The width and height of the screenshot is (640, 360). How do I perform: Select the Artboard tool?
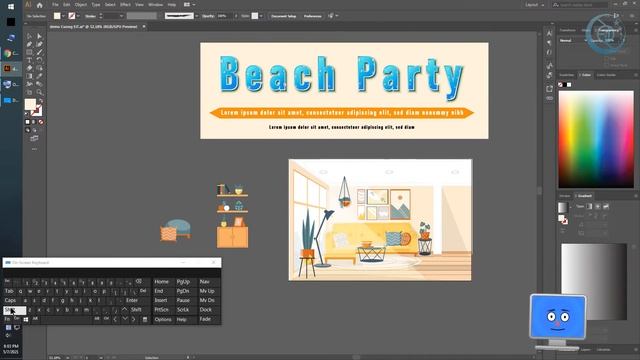click(x=29, y=92)
